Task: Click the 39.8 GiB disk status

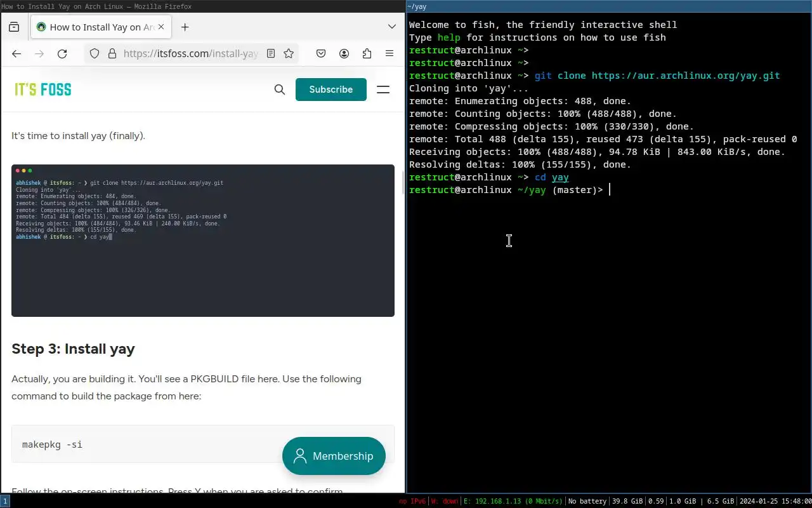Action: point(626,501)
